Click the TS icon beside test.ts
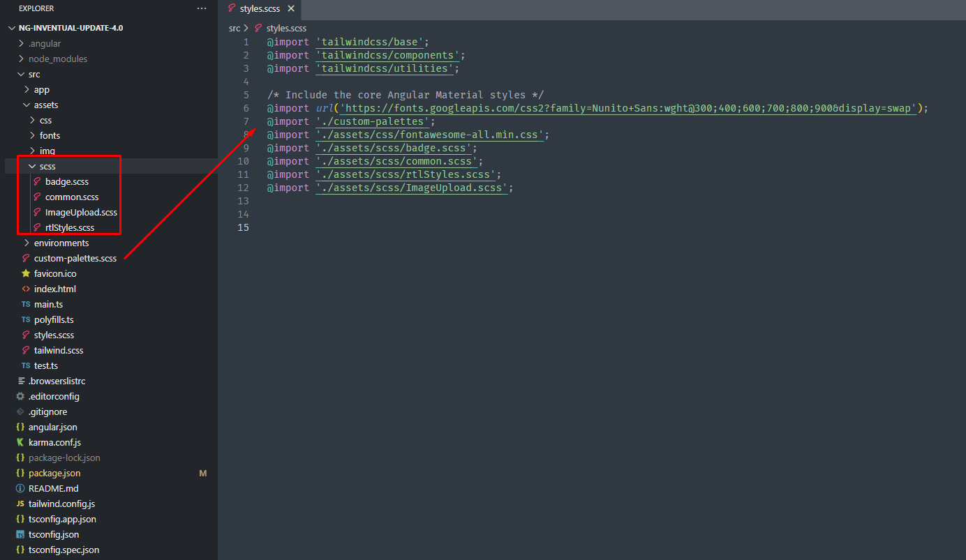The image size is (966, 560). (27, 365)
